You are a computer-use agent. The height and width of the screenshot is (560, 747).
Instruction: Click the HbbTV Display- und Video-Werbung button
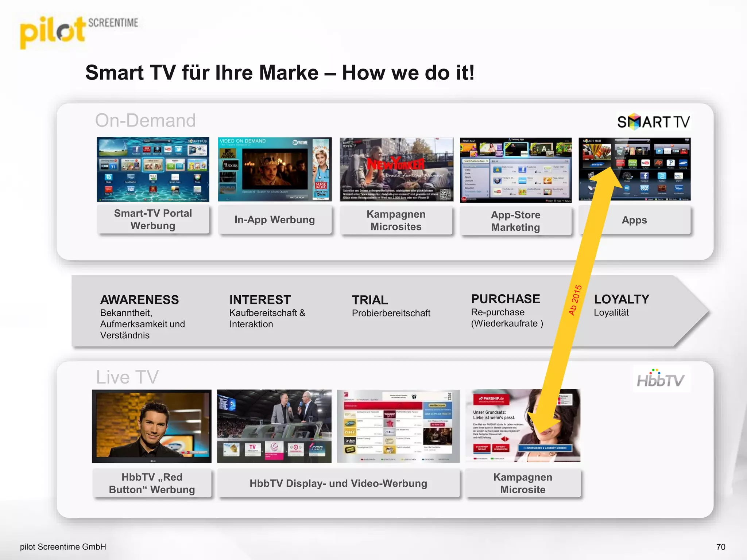[x=338, y=483]
